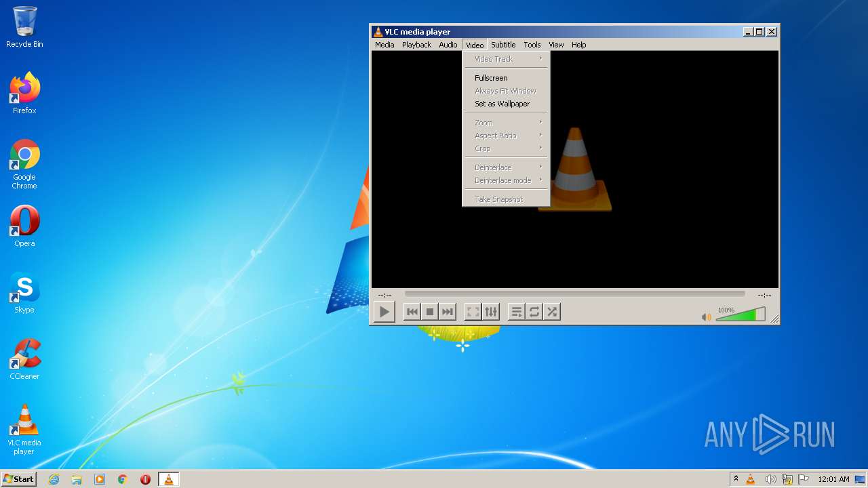
Task: Click the VLC taskbar button
Action: point(168,479)
